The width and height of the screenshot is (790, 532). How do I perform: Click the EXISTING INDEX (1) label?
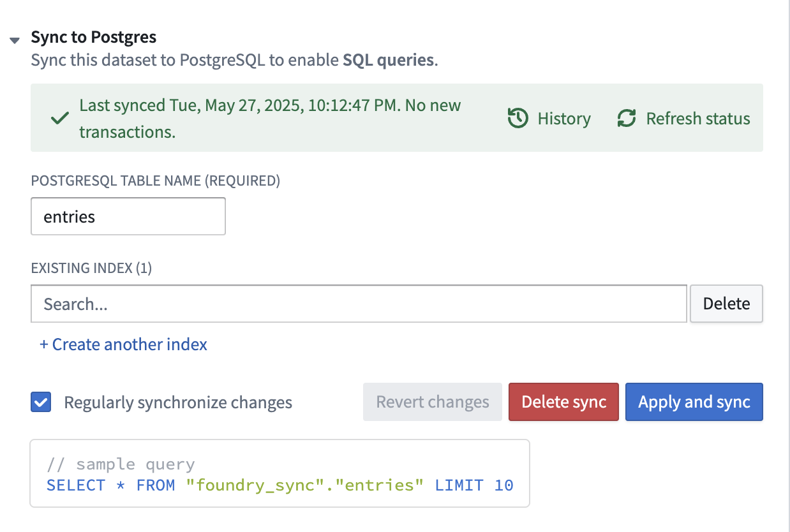pos(91,268)
